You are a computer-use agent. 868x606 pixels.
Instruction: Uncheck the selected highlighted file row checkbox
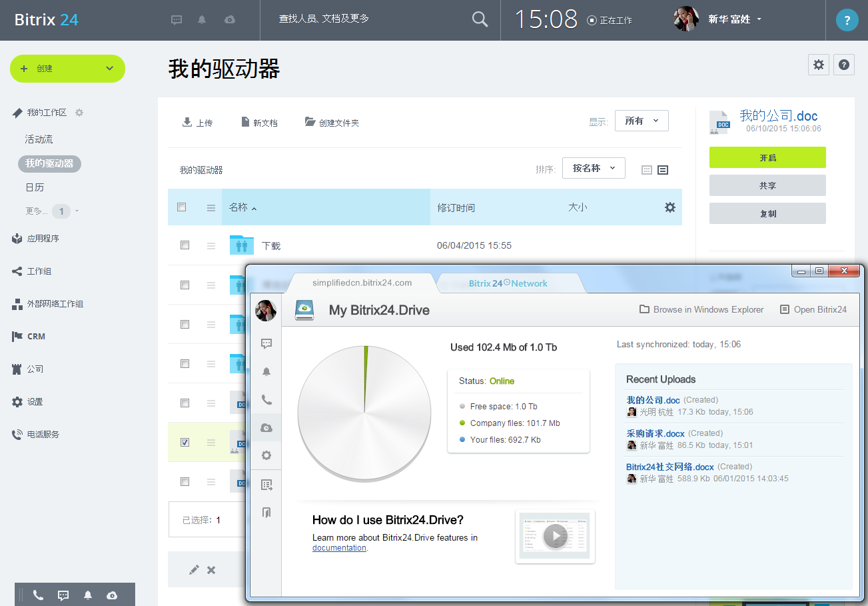(x=185, y=442)
